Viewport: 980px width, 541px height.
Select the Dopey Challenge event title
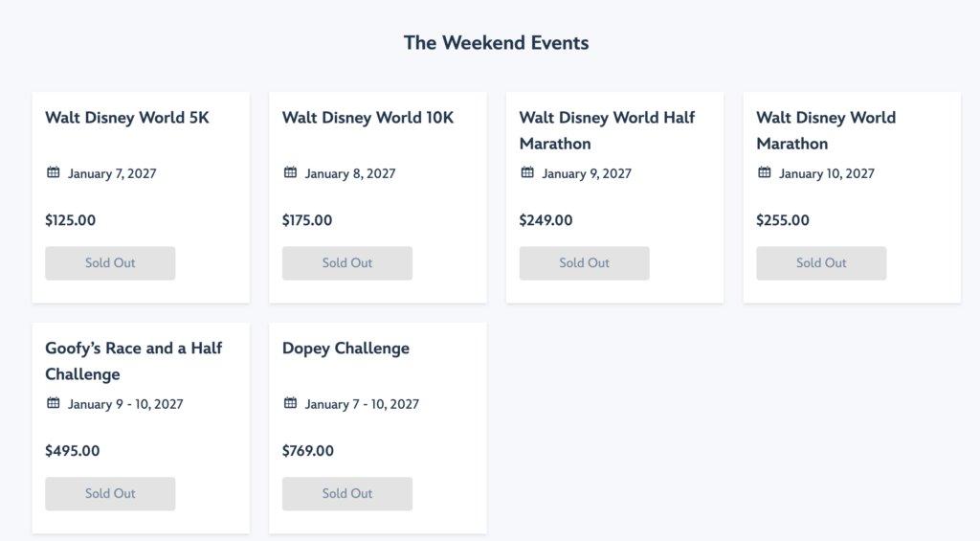pos(345,349)
